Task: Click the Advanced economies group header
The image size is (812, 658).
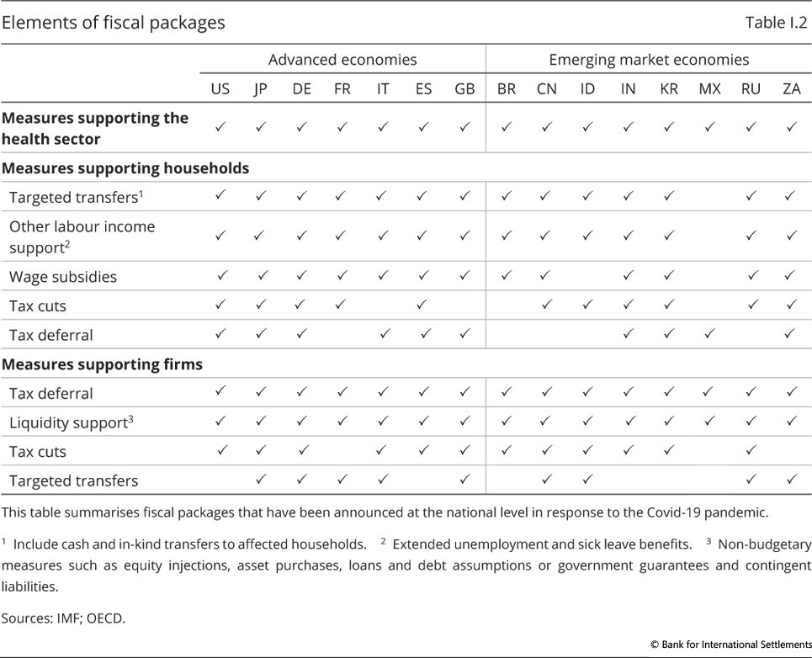Action: tap(342, 60)
